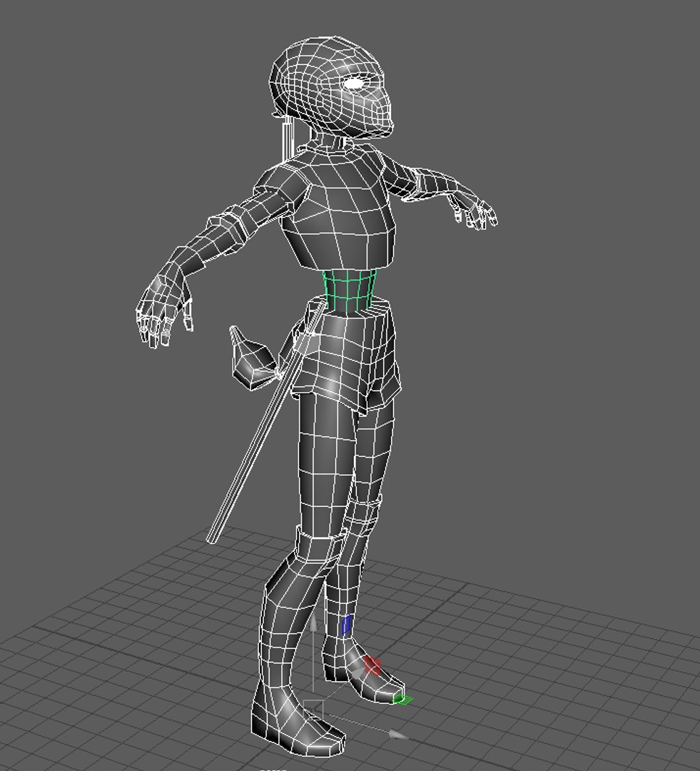Select the character's head mesh
The width and height of the screenshot is (700, 771).
[x=332, y=87]
